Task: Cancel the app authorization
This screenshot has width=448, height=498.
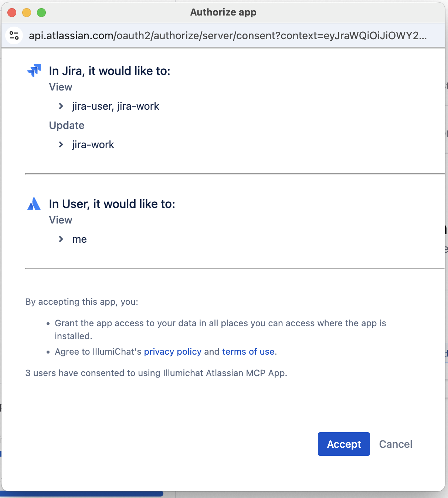Action: tap(396, 444)
